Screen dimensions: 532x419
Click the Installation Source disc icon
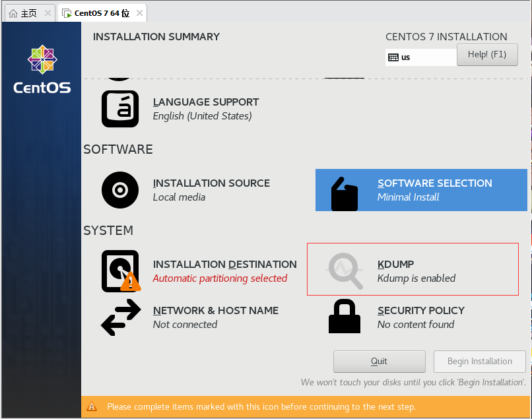[120, 190]
